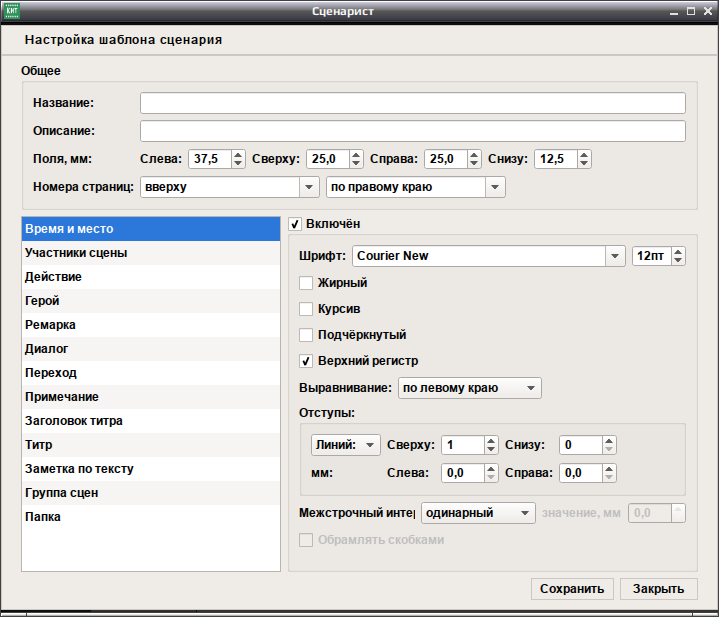
Task: Uncheck the Верхний регистр checkbox
Action: [x=306, y=361]
